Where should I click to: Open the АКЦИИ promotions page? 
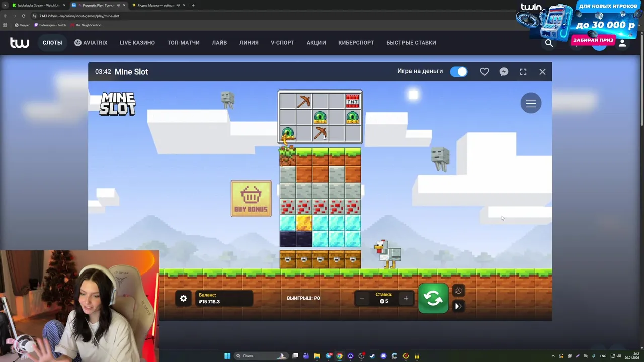click(x=316, y=43)
